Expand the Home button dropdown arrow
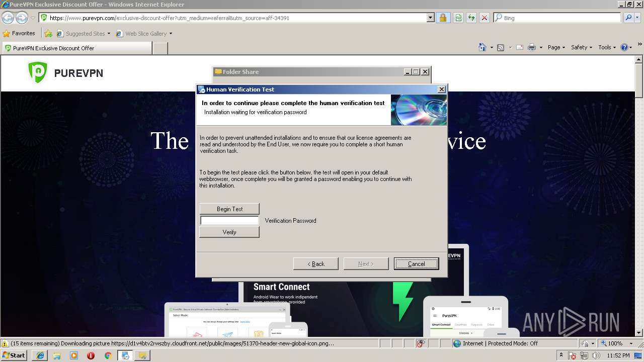Image resolution: width=644 pixels, height=362 pixels. [x=491, y=47]
